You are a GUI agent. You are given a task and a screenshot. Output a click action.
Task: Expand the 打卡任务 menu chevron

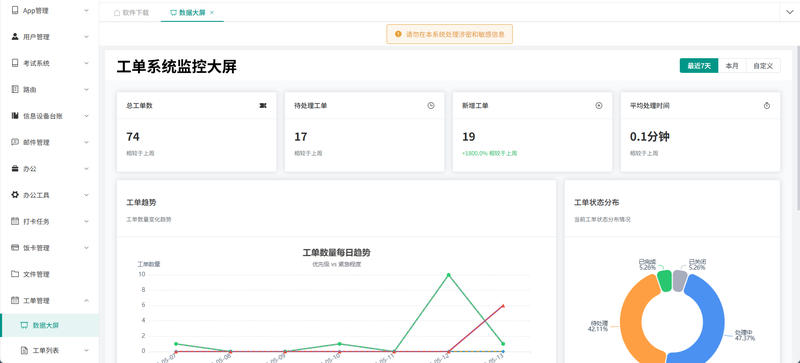pyautogui.click(x=86, y=222)
